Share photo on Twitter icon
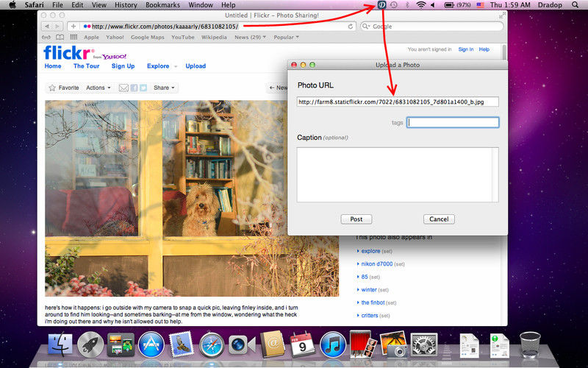Image resolution: width=588 pixels, height=368 pixels. 143,88
